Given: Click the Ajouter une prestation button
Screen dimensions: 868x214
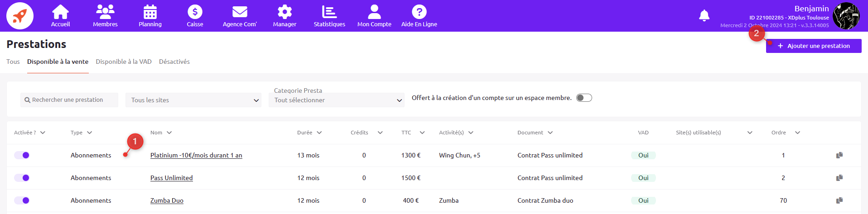Looking at the screenshot, I should (814, 46).
